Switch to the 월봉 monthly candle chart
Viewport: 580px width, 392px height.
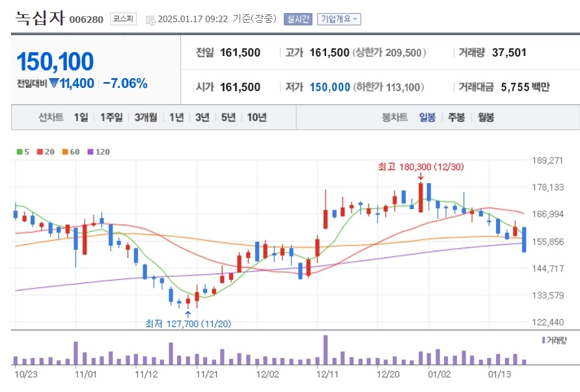click(486, 117)
